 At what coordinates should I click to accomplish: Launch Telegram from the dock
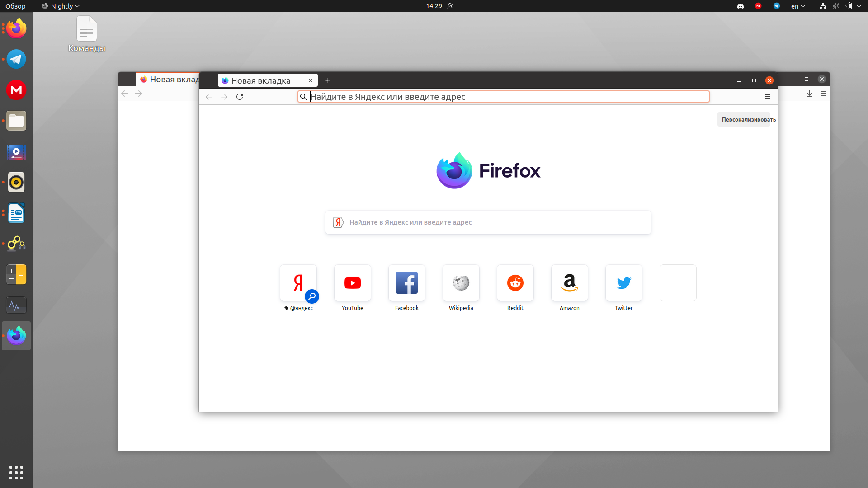click(16, 59)
